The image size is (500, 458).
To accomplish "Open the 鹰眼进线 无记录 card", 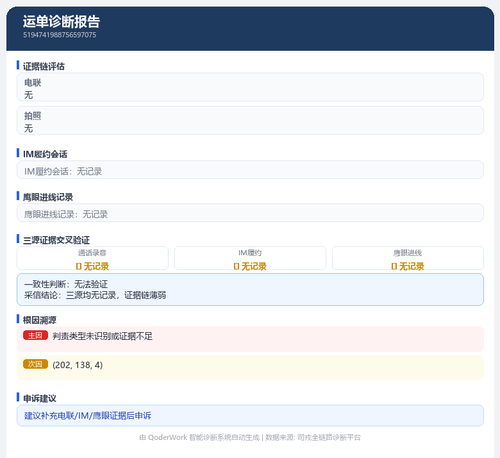I will pyautogui.click(x=408, y=258).
